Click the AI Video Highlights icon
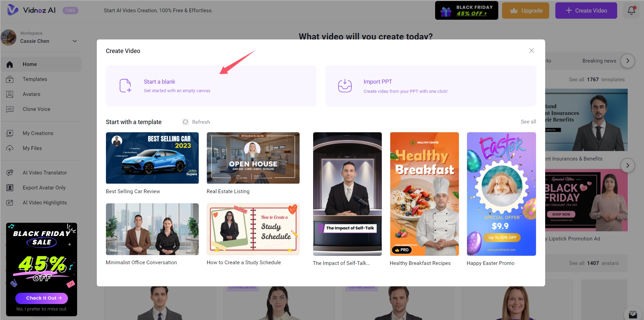The height and width of the screenshot is (320, 644). click(10, 203)
